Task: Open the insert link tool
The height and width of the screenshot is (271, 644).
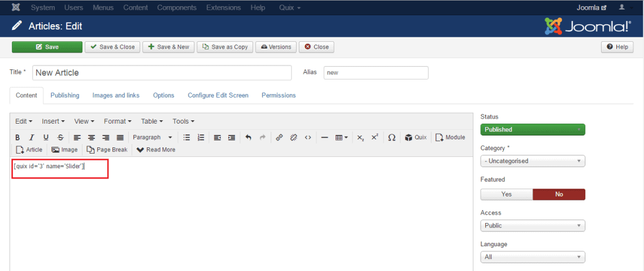Action: (x=279, y=137)
